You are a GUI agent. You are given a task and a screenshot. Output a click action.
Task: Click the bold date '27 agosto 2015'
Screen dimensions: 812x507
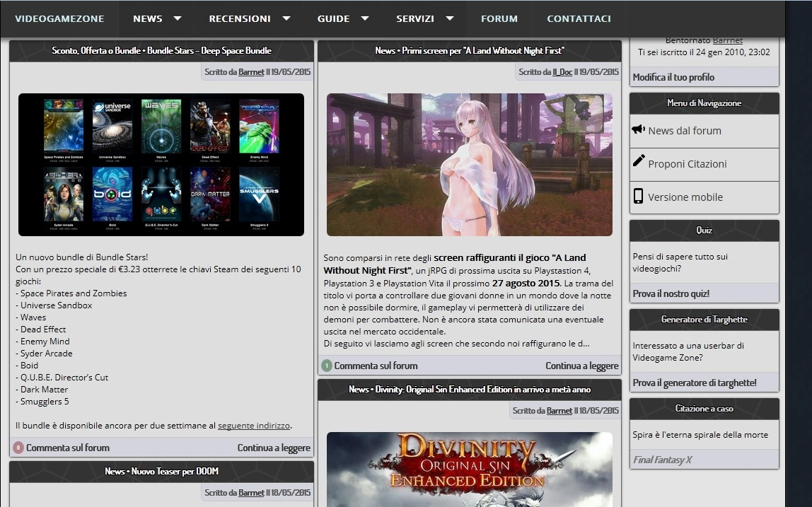pyautogui.click(x=526, y=284)
